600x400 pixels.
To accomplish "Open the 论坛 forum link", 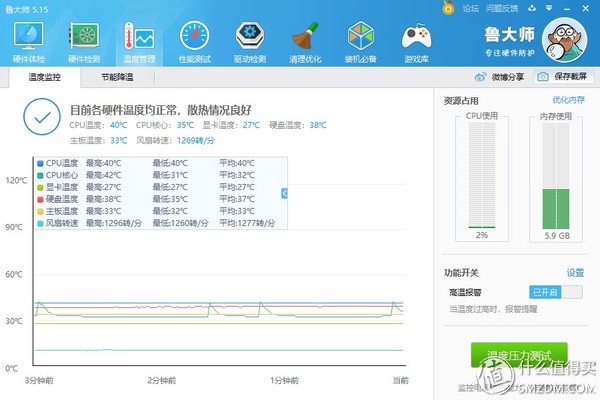I will tap(470, 8).
